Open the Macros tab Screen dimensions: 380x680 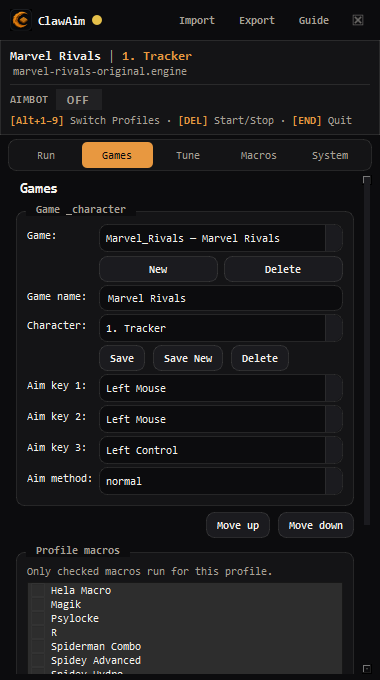tap(259, 155)
